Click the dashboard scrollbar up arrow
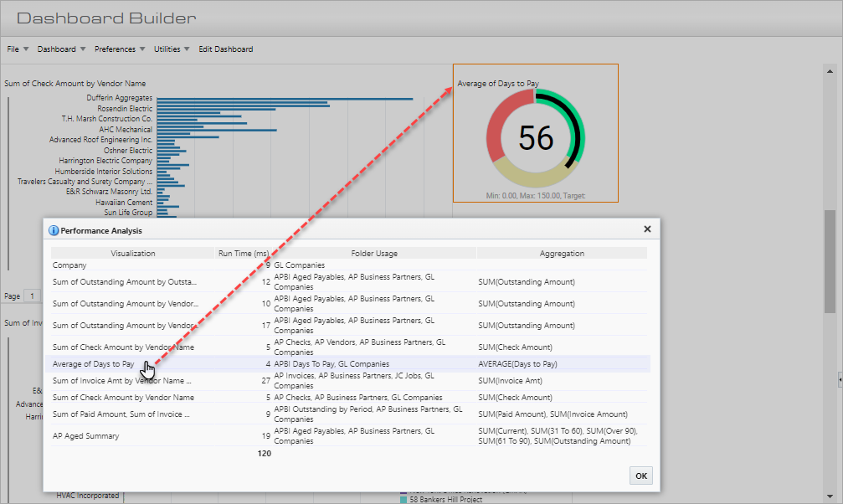The height and width of the screenshot is (504, 843). [830, 71]
